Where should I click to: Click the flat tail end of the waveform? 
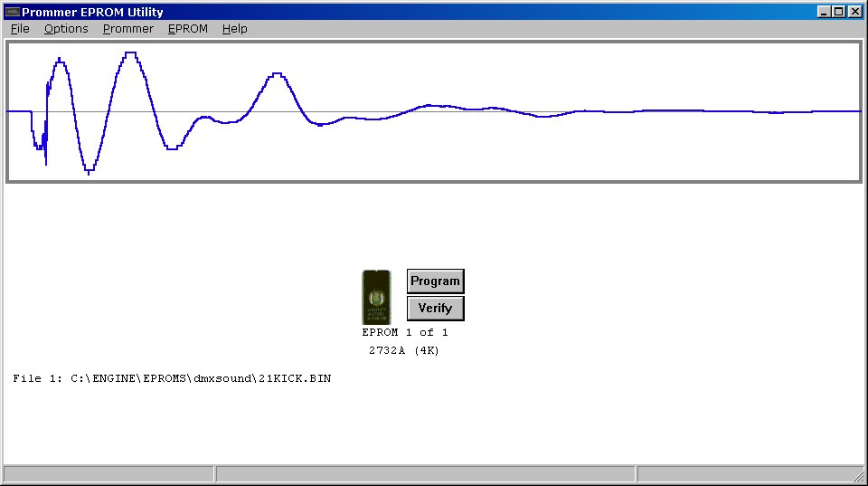click(814, 111)
